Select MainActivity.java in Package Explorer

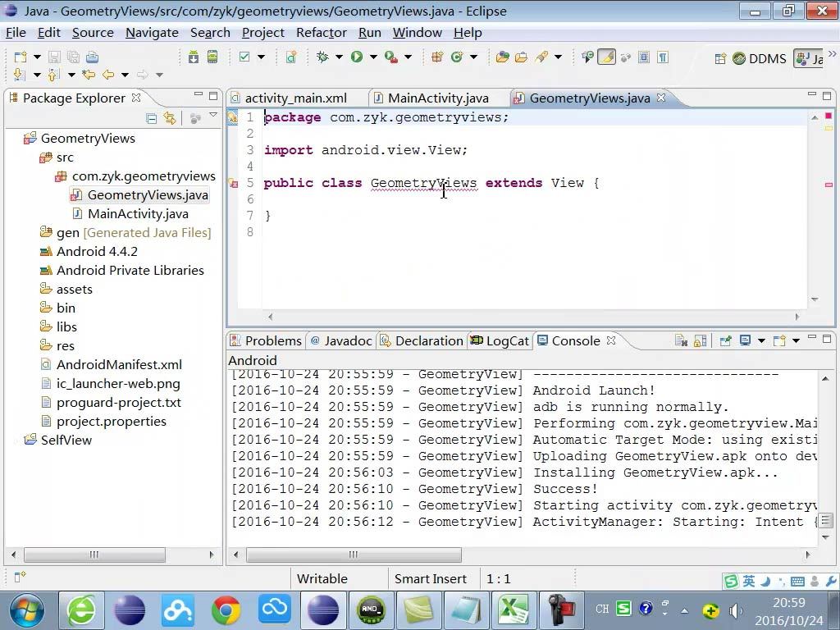pos(137,213)
